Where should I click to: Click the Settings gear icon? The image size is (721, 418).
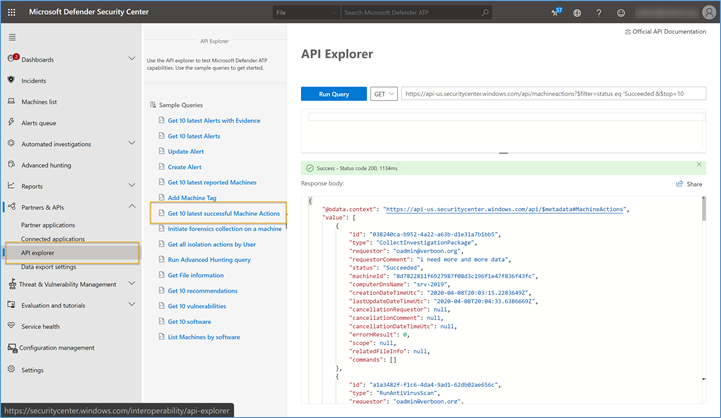(11, 369)
